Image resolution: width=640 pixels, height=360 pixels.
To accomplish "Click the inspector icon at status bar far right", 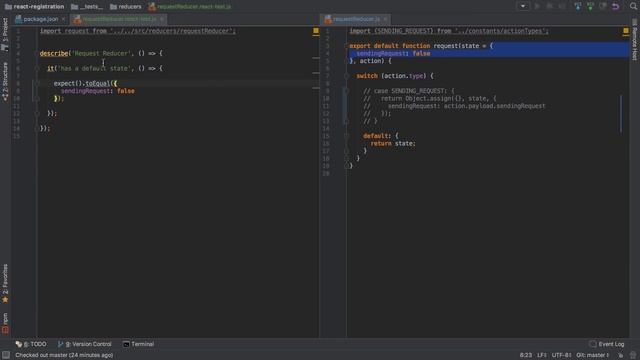I will 633,355.
